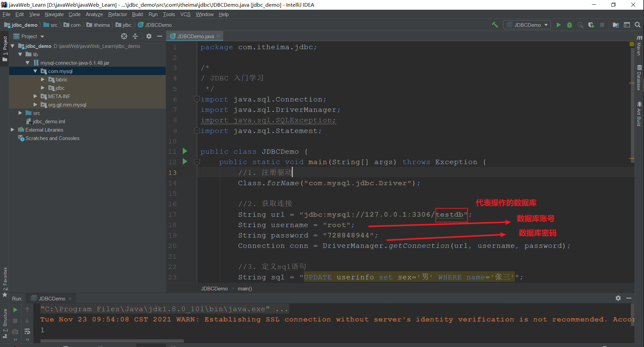Viewport: 644px width, 347px height.
Task: Toggle soft-wrap in the Run console
Action: click(27, 332)
